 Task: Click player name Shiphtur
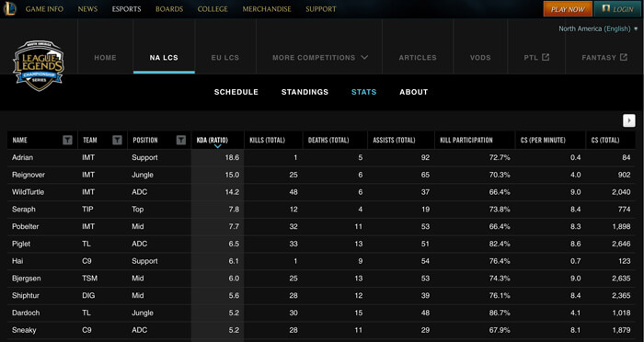[26, 296]
